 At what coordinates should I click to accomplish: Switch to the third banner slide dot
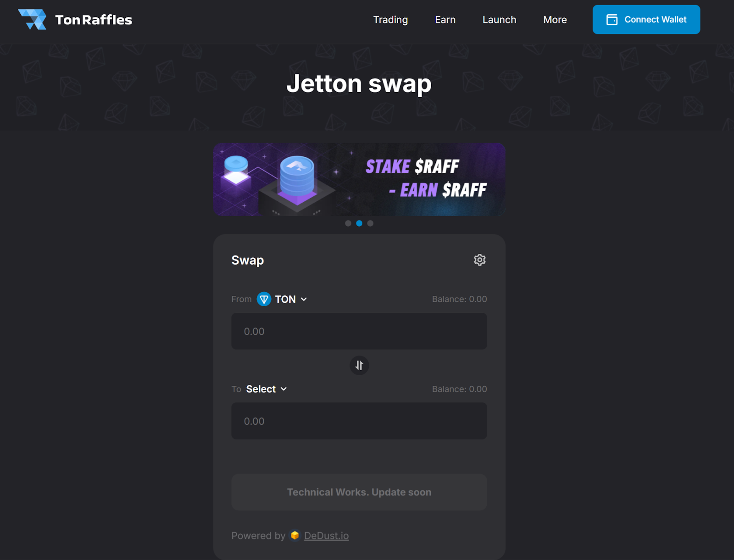coord(370,223)
